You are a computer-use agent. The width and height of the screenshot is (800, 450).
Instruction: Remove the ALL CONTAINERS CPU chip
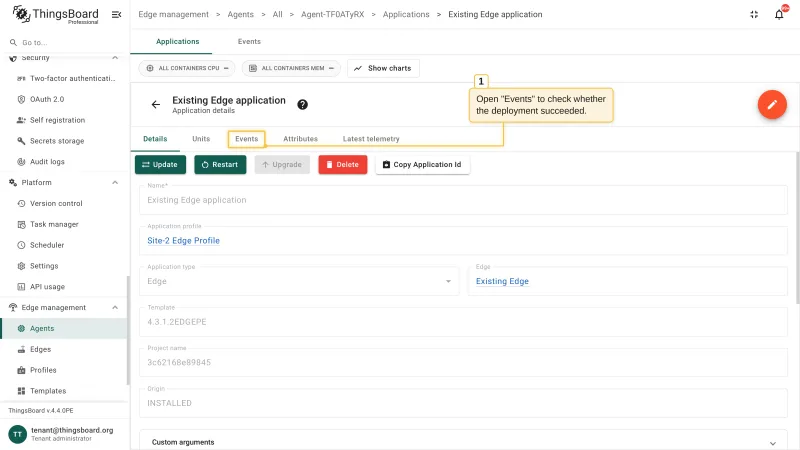point(226,68)
